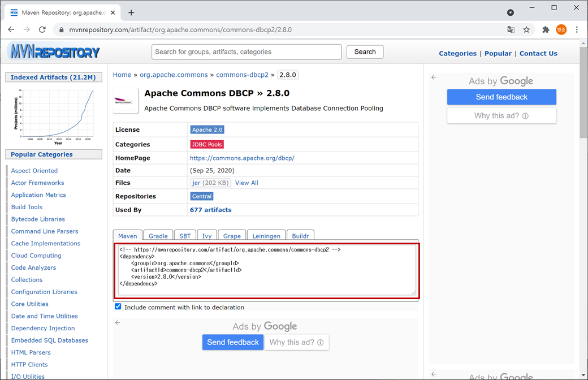Open Aspect Oriented category
Screen dimensions: 588x380
[34, 171]
